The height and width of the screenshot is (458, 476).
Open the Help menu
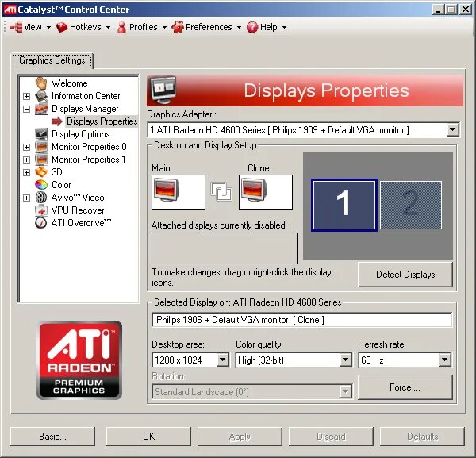click(267, 27)
